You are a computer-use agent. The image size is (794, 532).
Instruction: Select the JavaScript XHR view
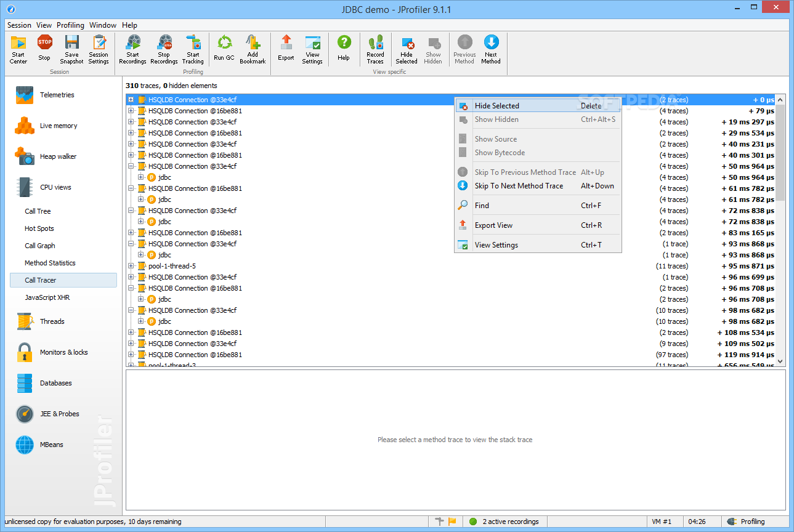pyautogui.click(x=48, y=297)
